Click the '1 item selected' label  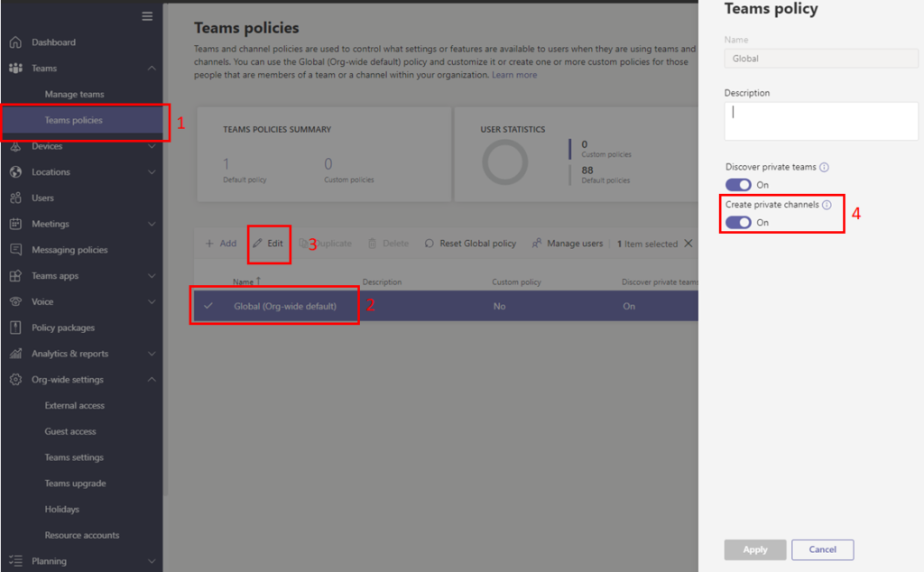647,244
